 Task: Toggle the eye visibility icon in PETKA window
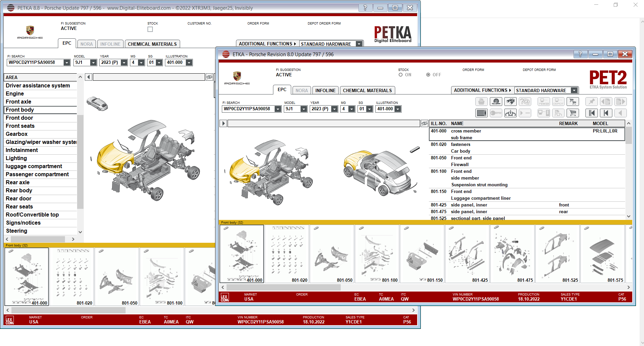[x=209, y=77]
